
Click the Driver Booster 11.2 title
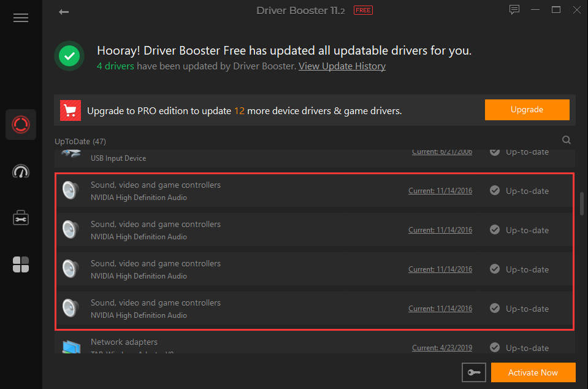(x=300, y=10)
